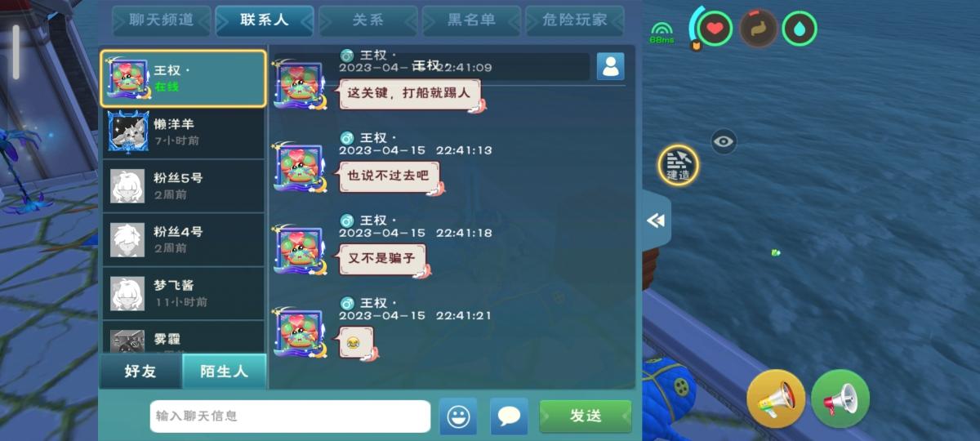Click the white vertical slider bar
Image resolution: width=980 pixels, height=441 pixels.
point(16,52)
